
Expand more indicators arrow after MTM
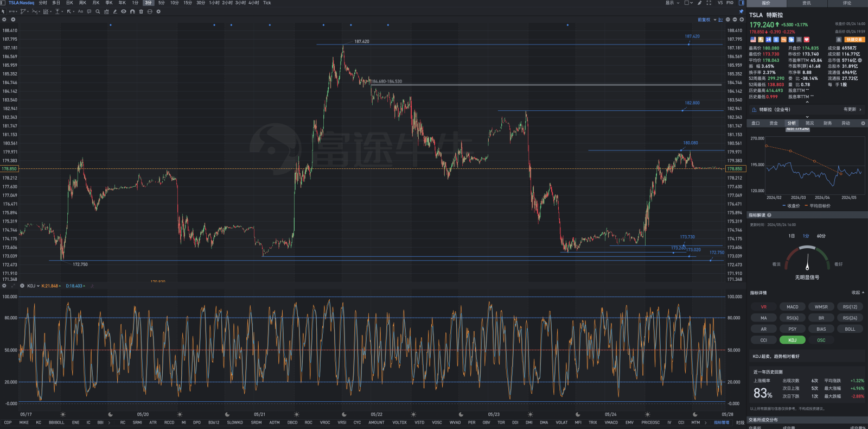tap(705, 422)
